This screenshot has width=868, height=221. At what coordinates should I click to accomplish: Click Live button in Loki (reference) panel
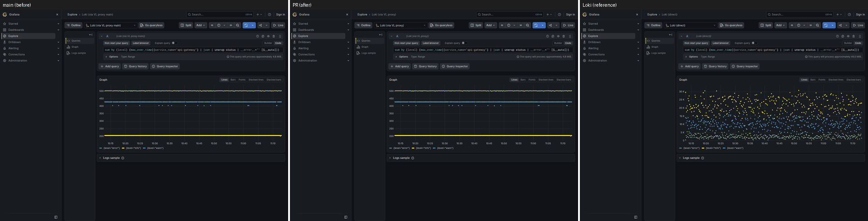(x=857, y=25)
